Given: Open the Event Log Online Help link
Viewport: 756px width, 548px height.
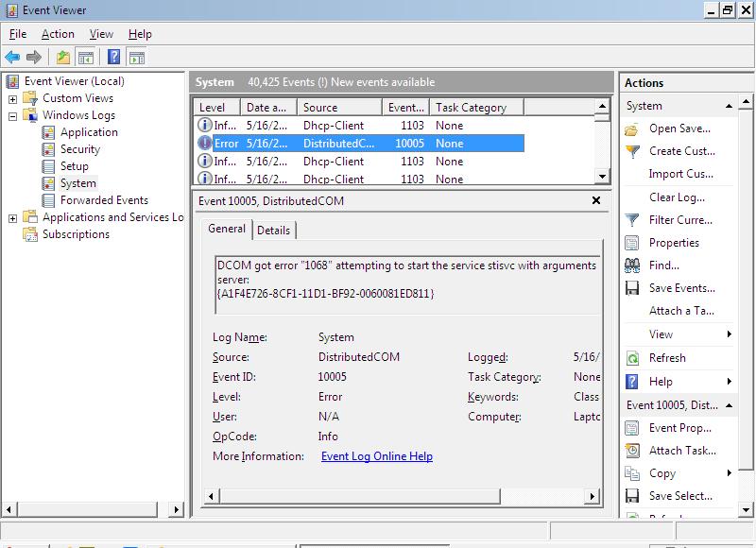Looking at the screenshot, I should [x=376, y=456].
